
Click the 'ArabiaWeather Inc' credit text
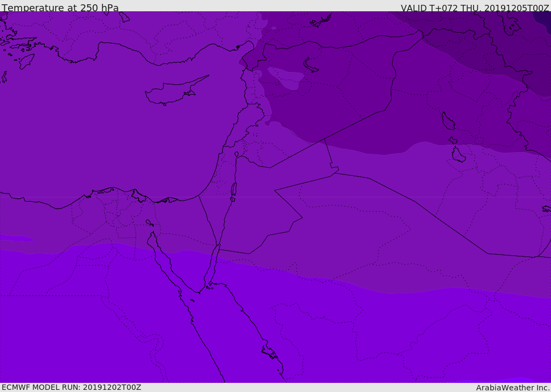(x=512, y=388)
